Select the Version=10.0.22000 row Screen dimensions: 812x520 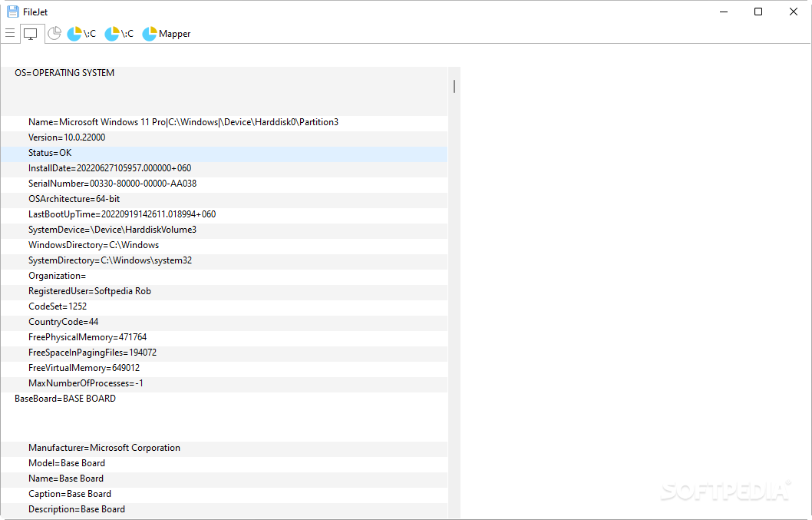[224, 138]
